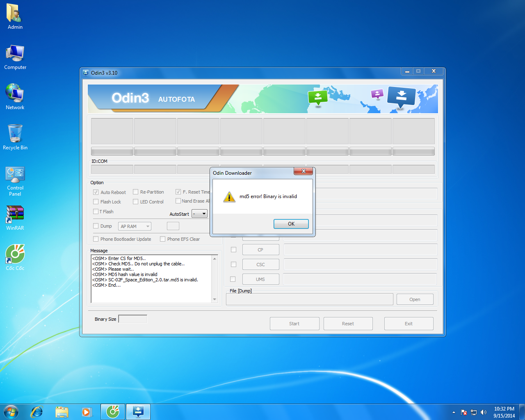
Task: Minimize the Odin3 v3.10 window
Action: (x=407, y=71)
